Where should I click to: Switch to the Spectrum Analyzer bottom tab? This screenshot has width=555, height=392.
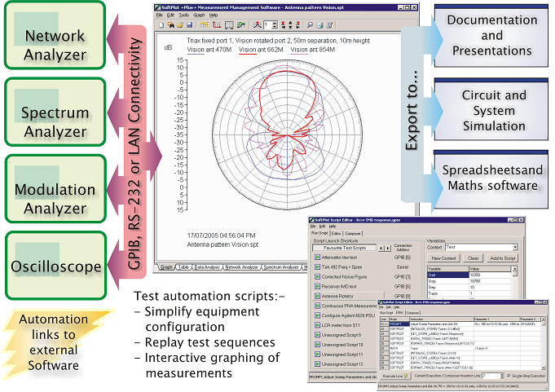281,267
